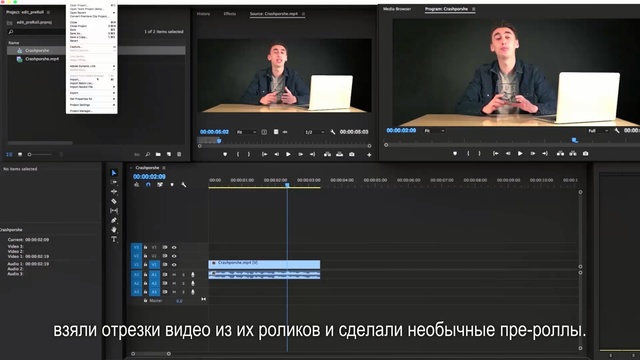Viewport: 640px width, 360px height.
Task: Click the Overwrite button in Source monitor
Action: pos(339,154)
